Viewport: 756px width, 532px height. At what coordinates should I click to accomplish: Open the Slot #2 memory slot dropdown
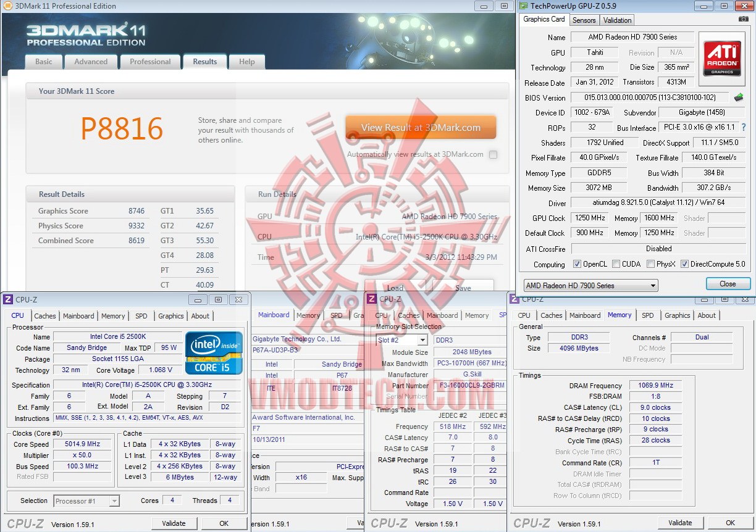pyautogui.click(x=401, y=340)
